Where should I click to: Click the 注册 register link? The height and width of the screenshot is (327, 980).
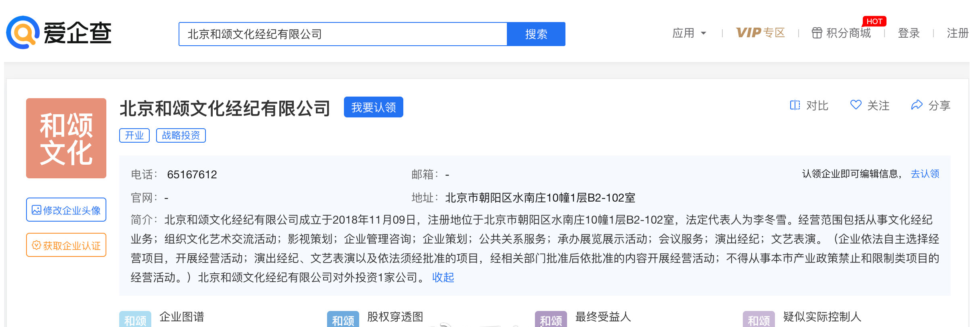[958, 33]
